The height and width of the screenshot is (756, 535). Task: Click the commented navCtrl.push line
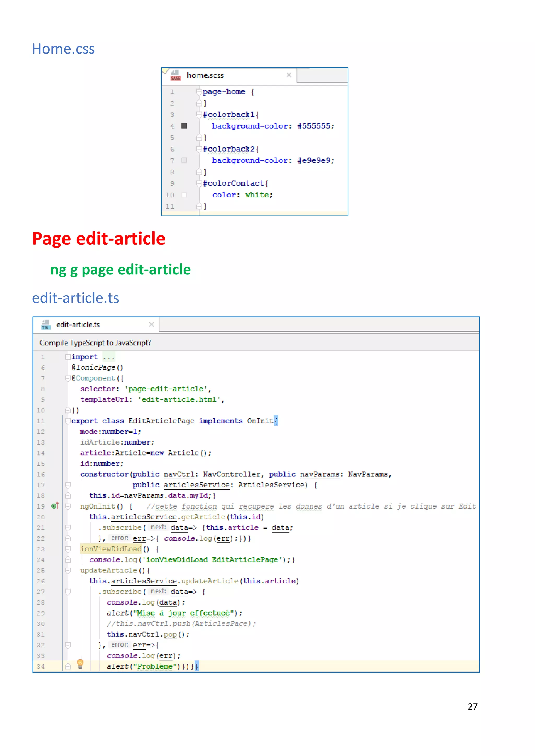(x=181, y=624)
